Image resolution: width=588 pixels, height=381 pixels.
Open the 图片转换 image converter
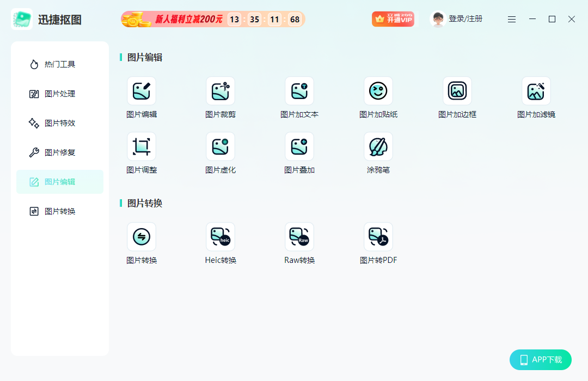point(142,243)
